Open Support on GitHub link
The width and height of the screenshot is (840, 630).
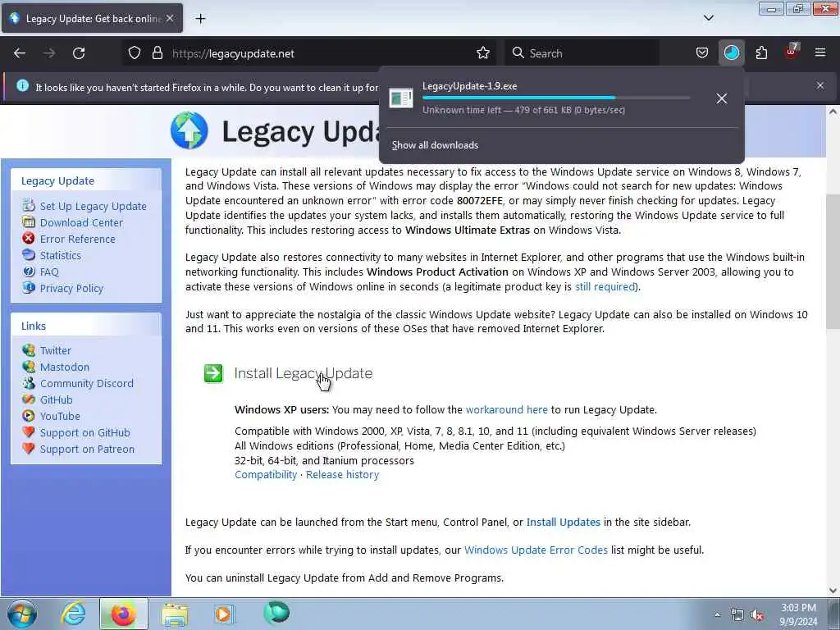coord(84,433)
